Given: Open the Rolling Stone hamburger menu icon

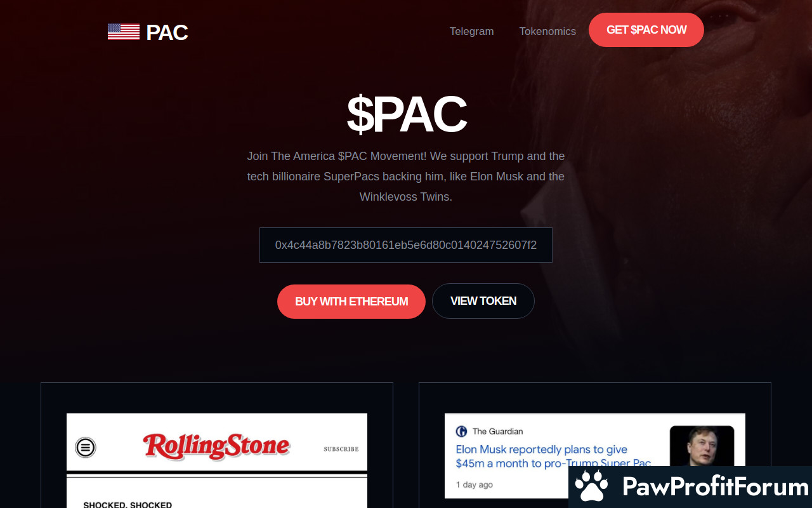Looking at the screenshot, I should coord(86,448).
